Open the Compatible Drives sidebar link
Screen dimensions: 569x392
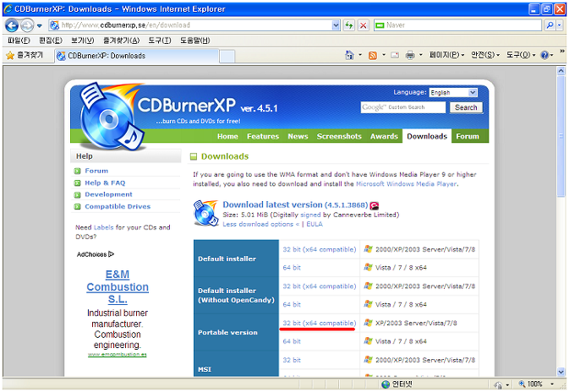pos(118,206)
